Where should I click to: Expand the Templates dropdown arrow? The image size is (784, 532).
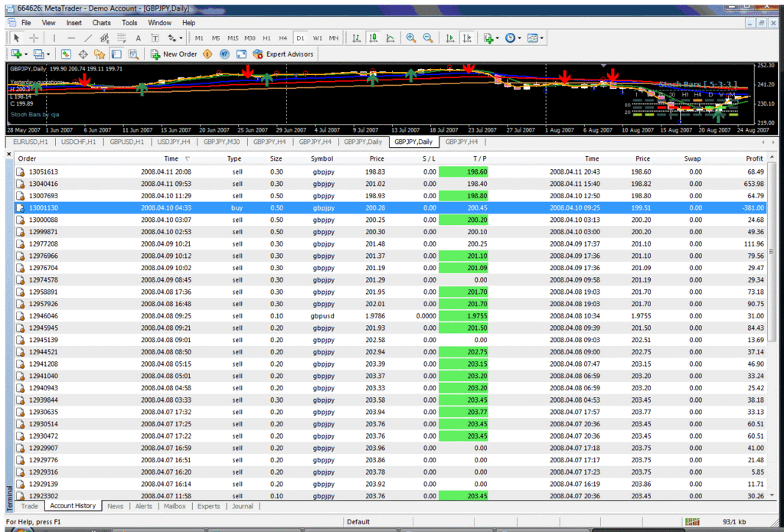coord(542,38)
